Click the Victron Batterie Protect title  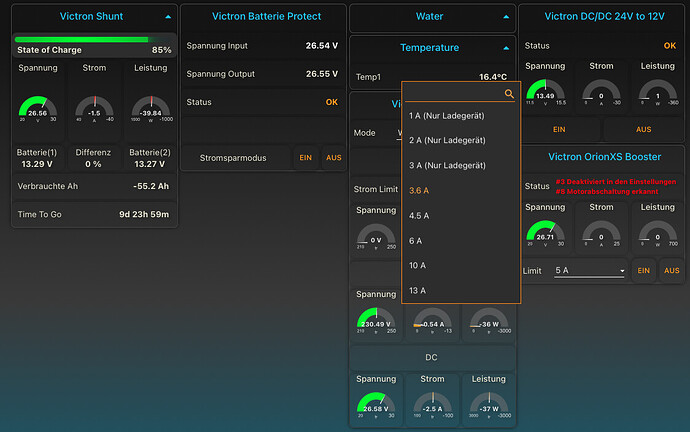tap(266, 16)
